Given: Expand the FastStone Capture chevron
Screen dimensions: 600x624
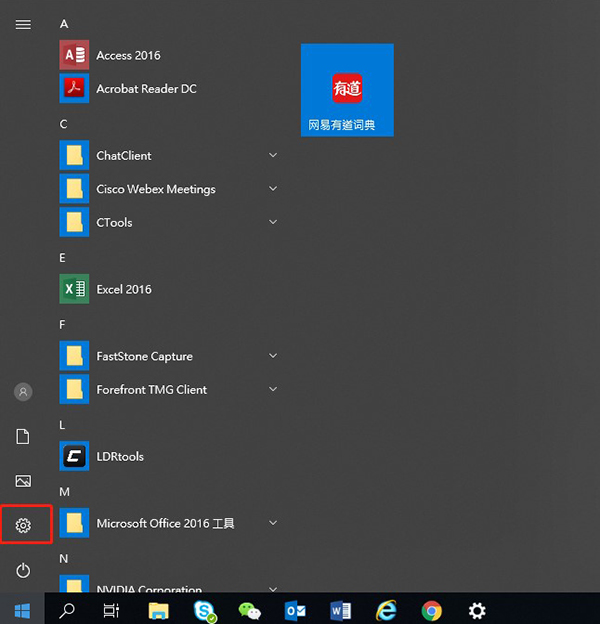Looking at the screenshot, I should click(273, 356).
